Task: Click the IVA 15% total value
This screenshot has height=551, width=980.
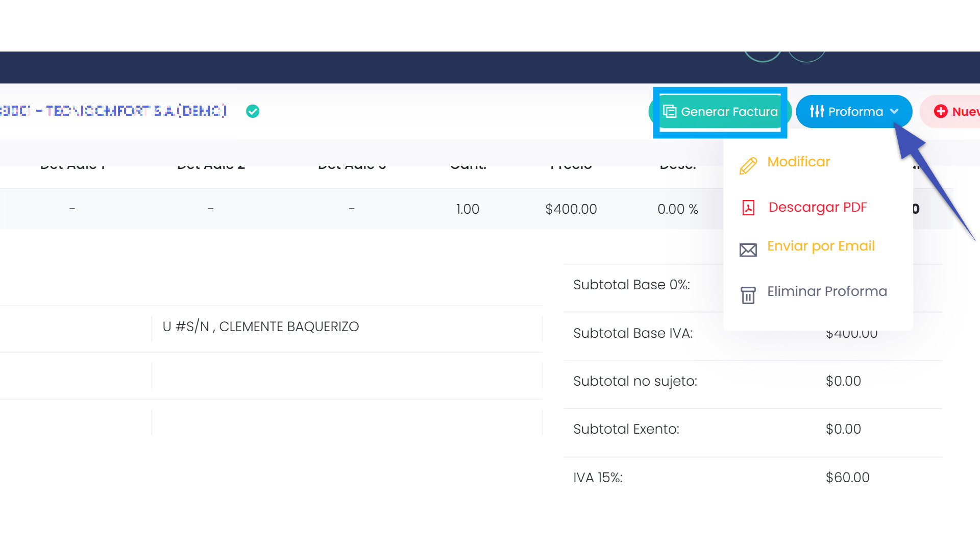Action: point(848,477)
